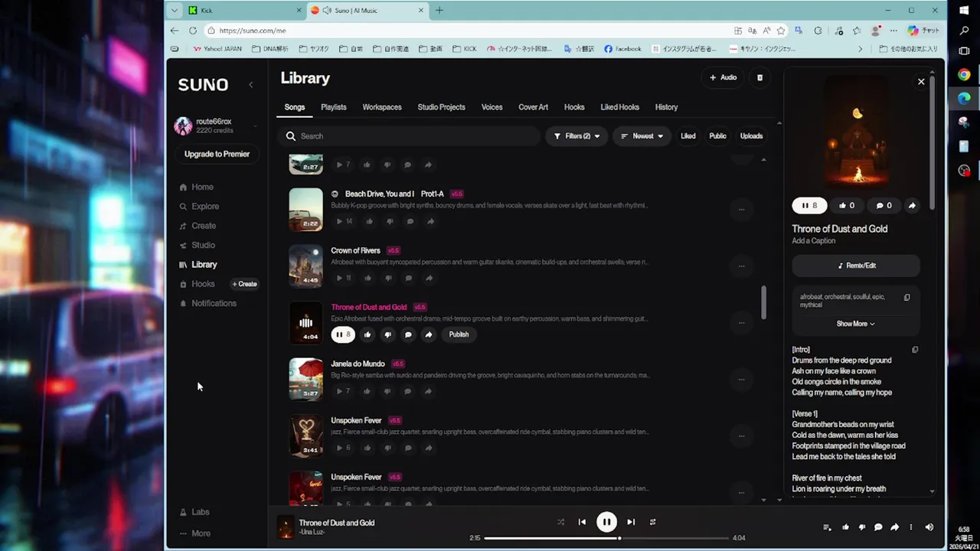Switch to the Voices tab

point(492,107)
